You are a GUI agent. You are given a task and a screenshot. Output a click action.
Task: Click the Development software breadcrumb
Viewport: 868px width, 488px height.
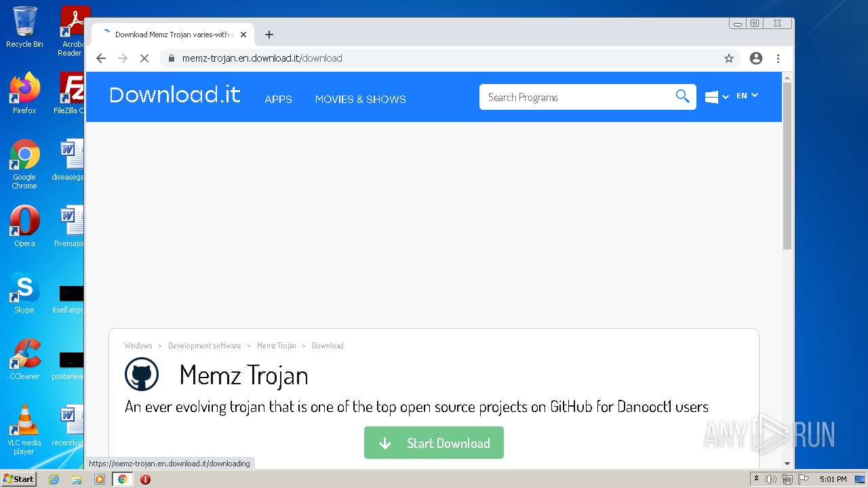click(204, 346)
